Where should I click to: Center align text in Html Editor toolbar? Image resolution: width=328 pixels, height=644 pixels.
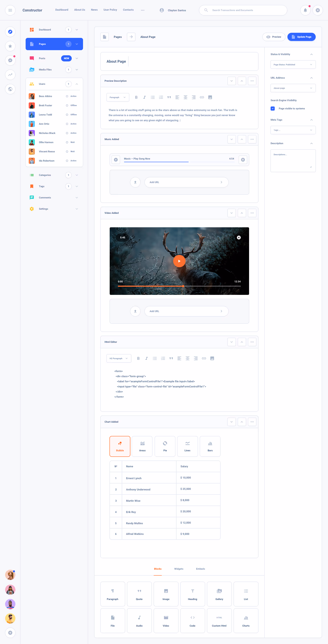[x=187, y=358]
